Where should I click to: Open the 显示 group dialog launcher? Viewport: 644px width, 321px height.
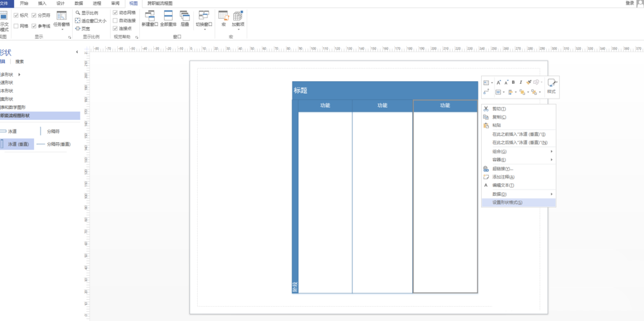(x=70, y=37)
